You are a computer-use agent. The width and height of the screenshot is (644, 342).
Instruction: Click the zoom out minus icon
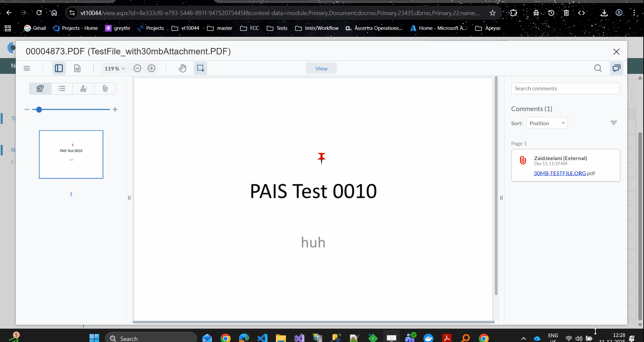click(x=137, y=68)
